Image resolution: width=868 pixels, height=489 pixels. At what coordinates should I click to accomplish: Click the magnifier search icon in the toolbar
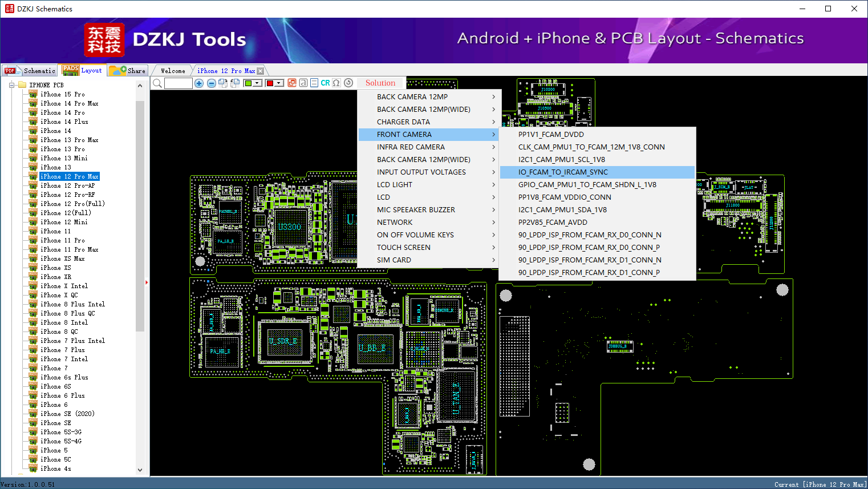[157, 83]
